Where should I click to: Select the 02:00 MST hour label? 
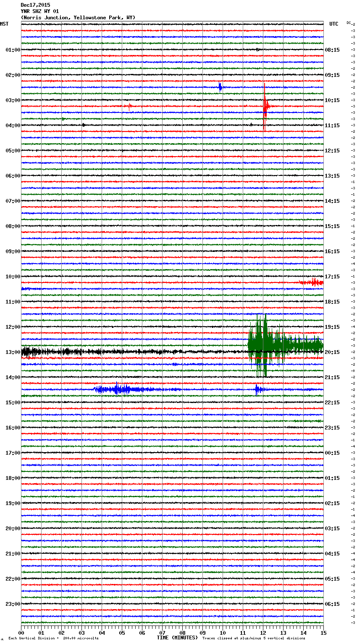tap(13, 75)
